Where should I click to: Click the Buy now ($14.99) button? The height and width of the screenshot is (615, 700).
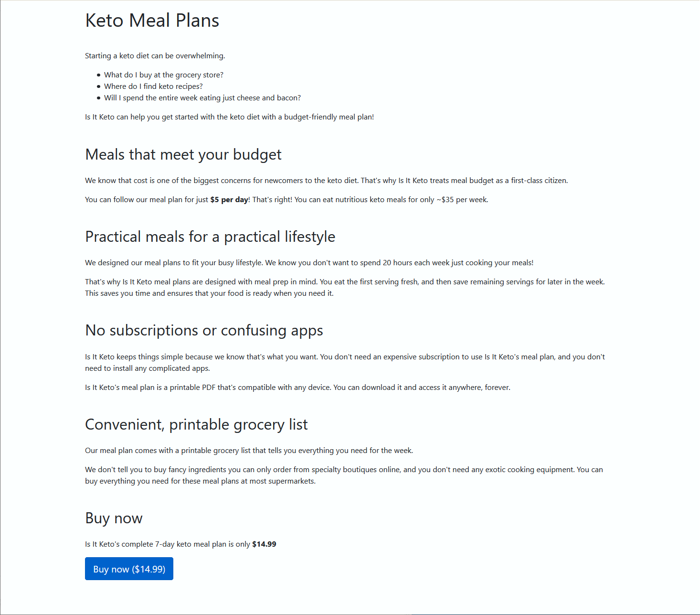129,569
